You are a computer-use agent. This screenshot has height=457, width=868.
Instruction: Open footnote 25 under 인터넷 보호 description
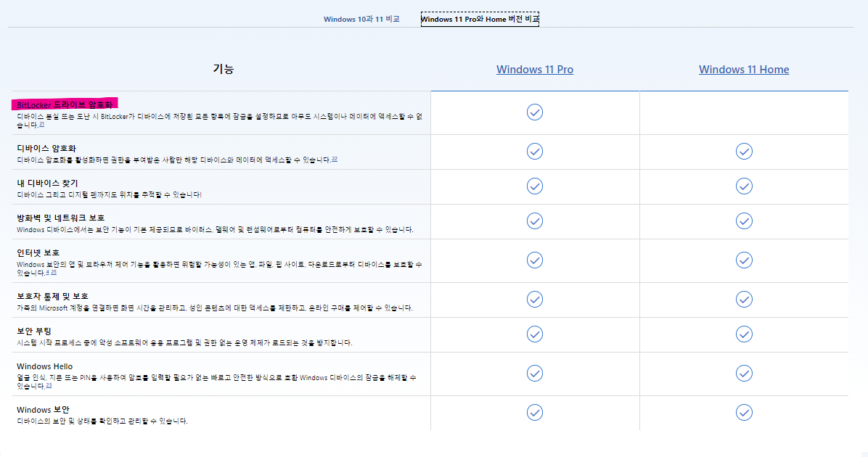coord(54,272)
